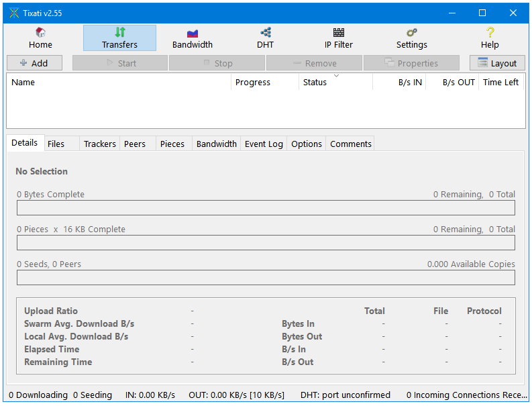Click the 'File' column heading in stats

coord(441,311)
